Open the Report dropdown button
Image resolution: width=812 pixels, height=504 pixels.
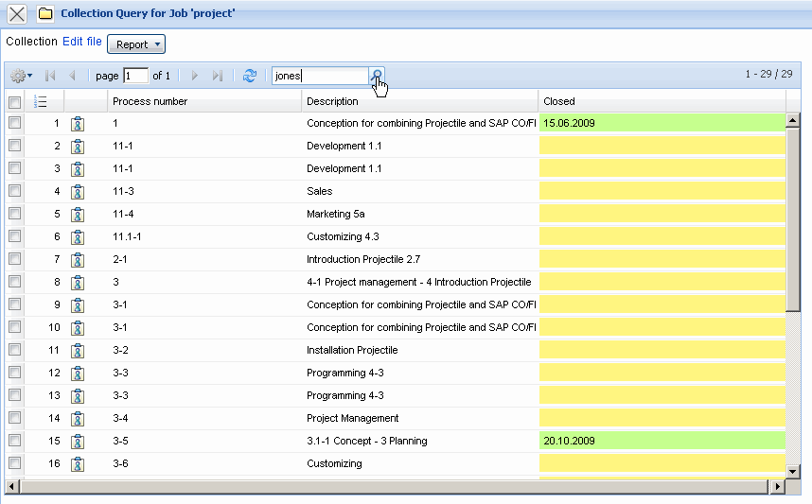pyautogui.click(x=136, y=44)
